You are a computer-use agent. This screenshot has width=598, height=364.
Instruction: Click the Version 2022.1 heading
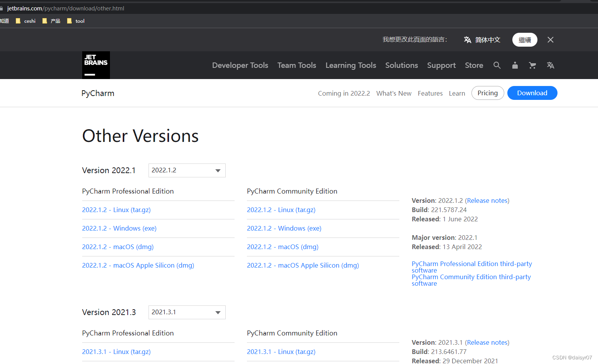(109, 170)
